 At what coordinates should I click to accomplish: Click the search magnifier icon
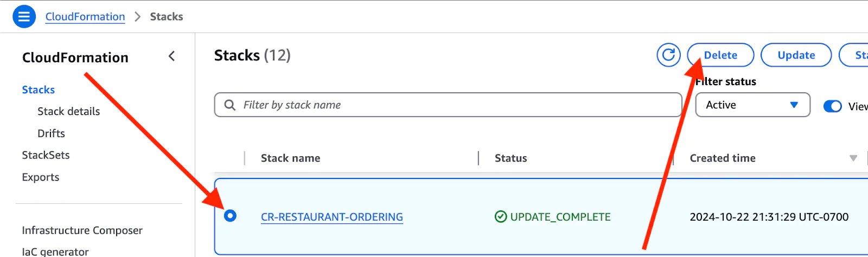tap(230, 105)
